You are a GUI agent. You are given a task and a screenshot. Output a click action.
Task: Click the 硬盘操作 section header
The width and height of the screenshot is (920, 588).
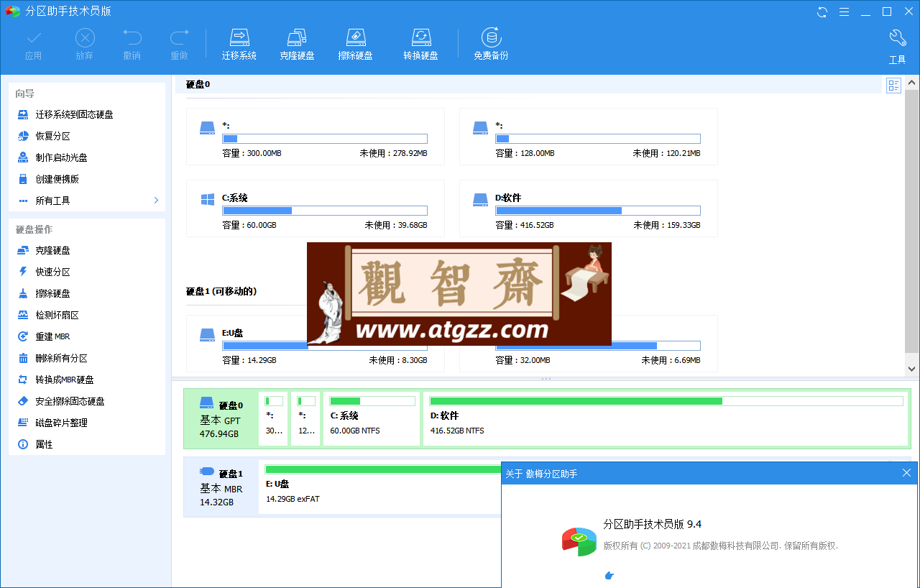tap(34, 229)
